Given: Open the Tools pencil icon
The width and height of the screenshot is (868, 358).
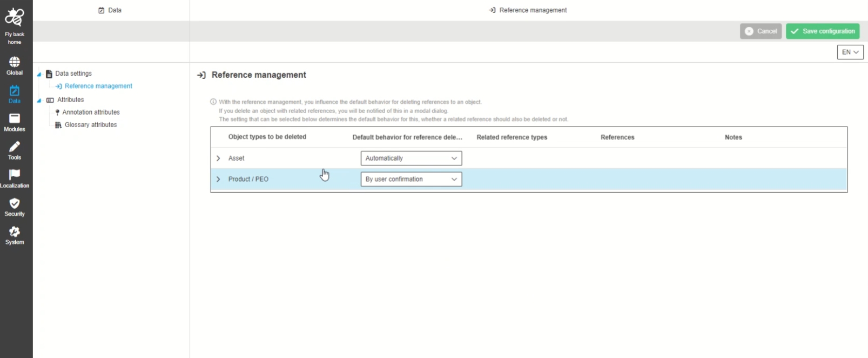Looking at the screenshot, I should tap(15, 147).
